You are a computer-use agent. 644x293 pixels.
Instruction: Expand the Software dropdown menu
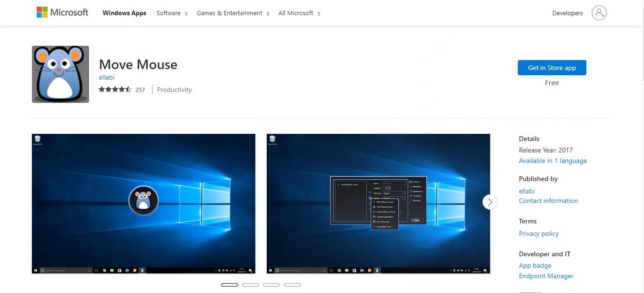172,13
